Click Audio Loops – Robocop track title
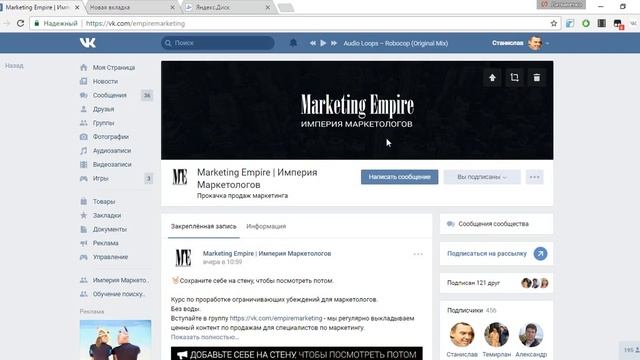Screen dimensions: 640x360 pyautogui.click(x=396, y=43)
